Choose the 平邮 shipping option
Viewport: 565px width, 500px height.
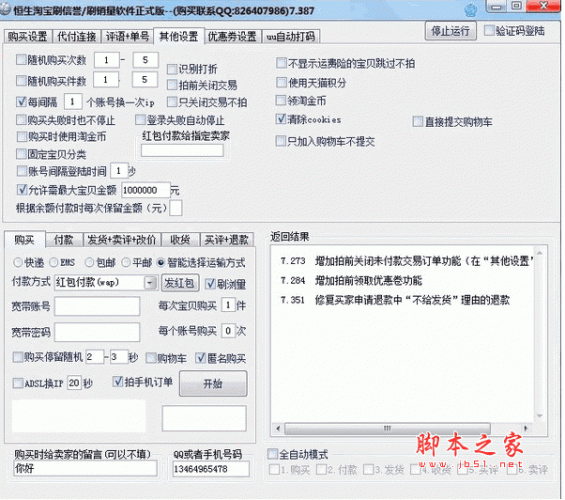click(126, 263)
